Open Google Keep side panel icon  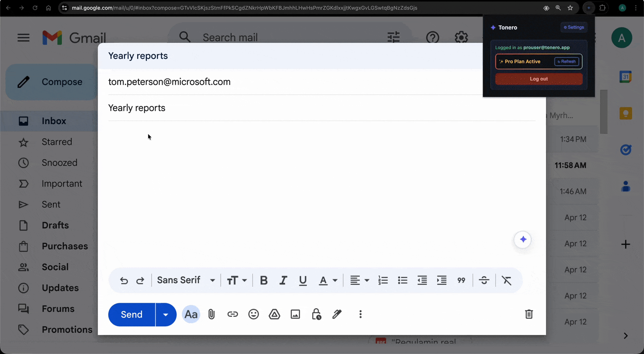(626, 113)
